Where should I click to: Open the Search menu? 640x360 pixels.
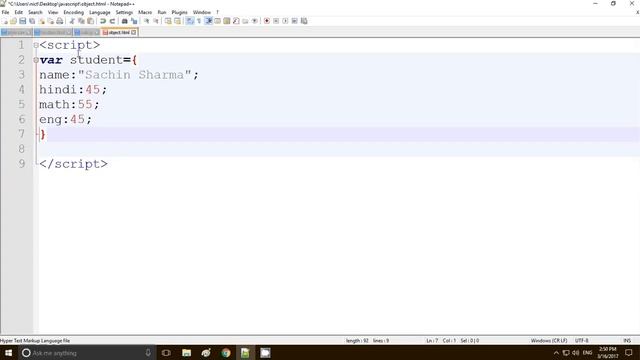click(35, 12)
